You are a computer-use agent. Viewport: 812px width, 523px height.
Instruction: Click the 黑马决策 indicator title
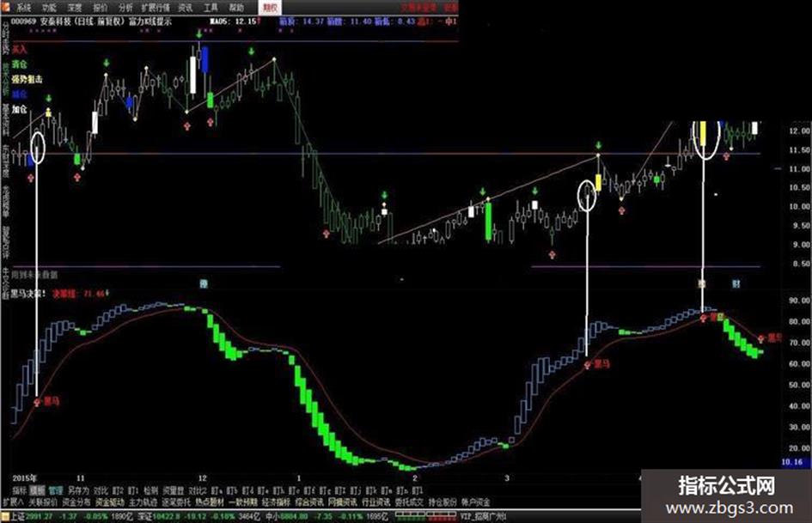29,294
